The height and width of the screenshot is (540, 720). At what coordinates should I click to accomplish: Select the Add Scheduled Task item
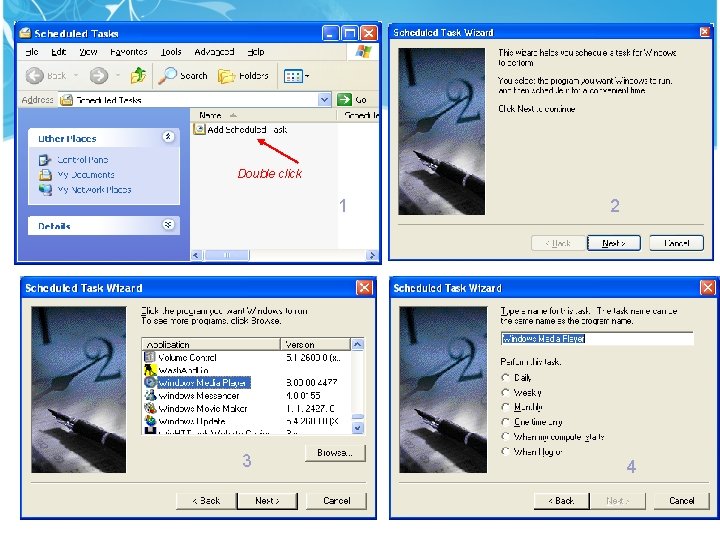click(x=241, y=129)
